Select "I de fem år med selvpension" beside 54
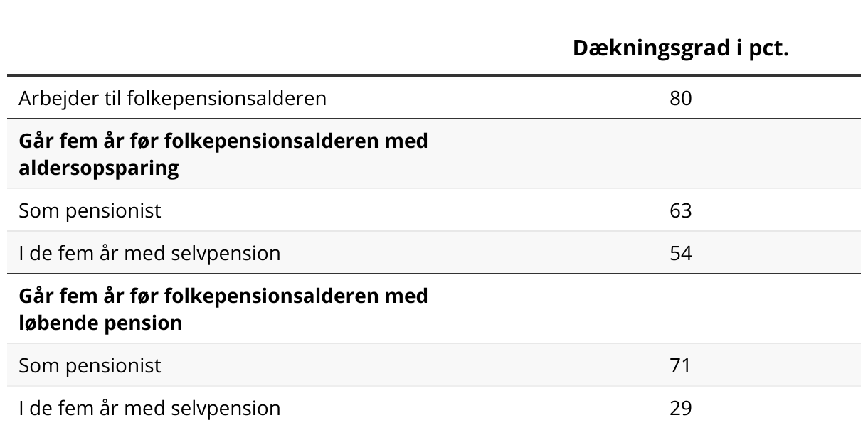Image resolution: width=868 pixels, height=435 pixels. tap(149, 254)
